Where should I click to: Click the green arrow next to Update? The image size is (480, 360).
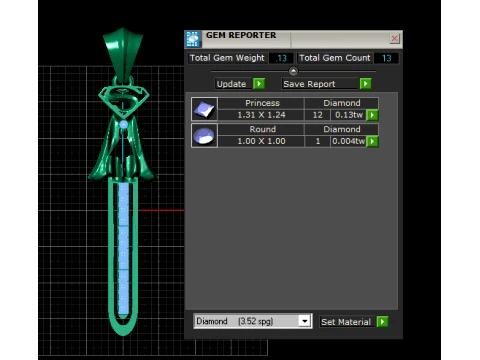[259, 83]
